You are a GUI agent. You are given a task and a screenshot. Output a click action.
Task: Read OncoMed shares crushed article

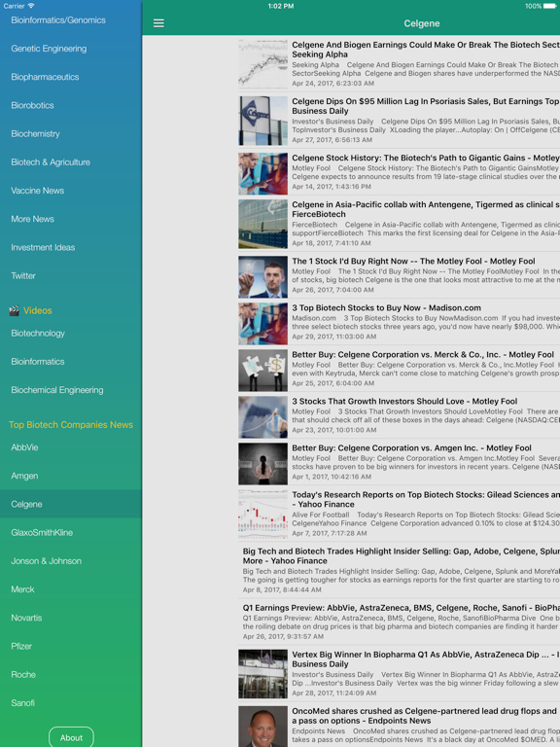click(x=399, y=725)
